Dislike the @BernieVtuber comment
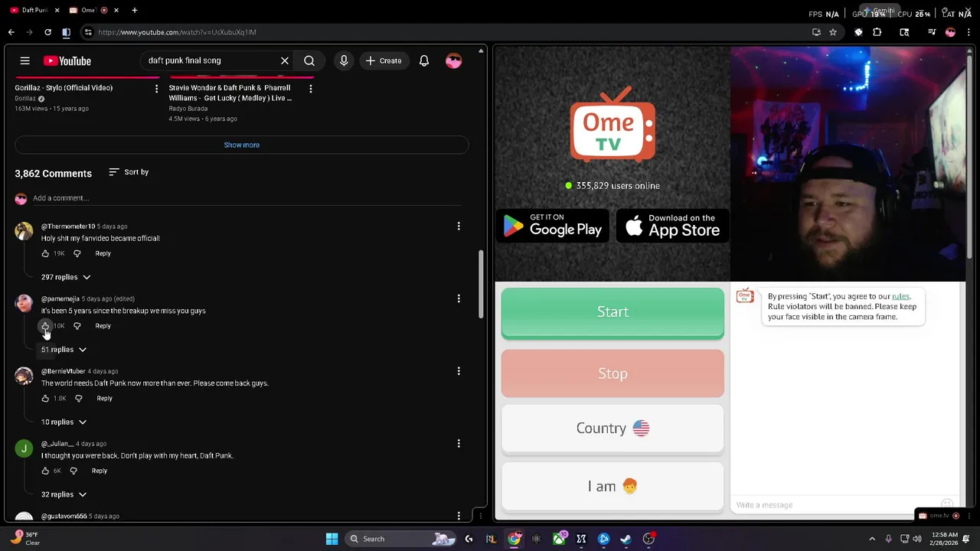 [78, 399]
